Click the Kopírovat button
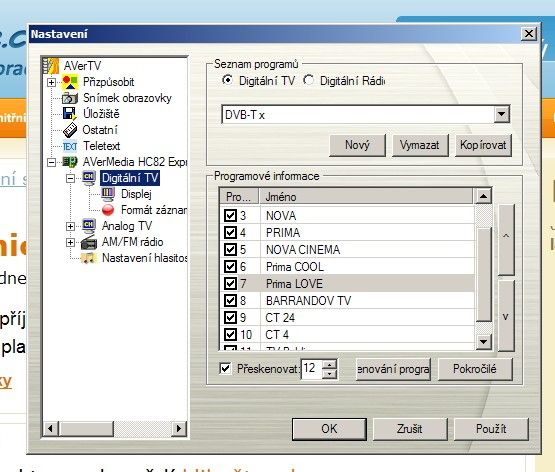This screenshot has width=555, height=472. point(483,145)
